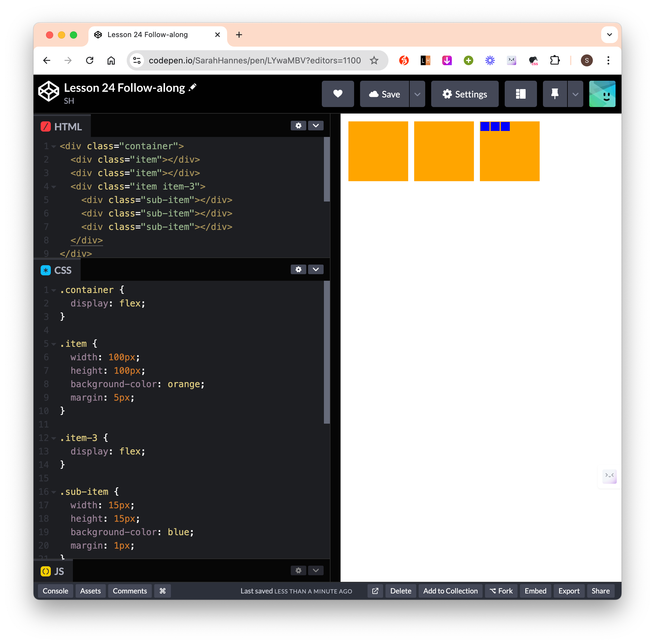The height and width of the screenshot is (644, 655).
Task: Click CSS editor vertical scrollbar
Action: (327, 352)
